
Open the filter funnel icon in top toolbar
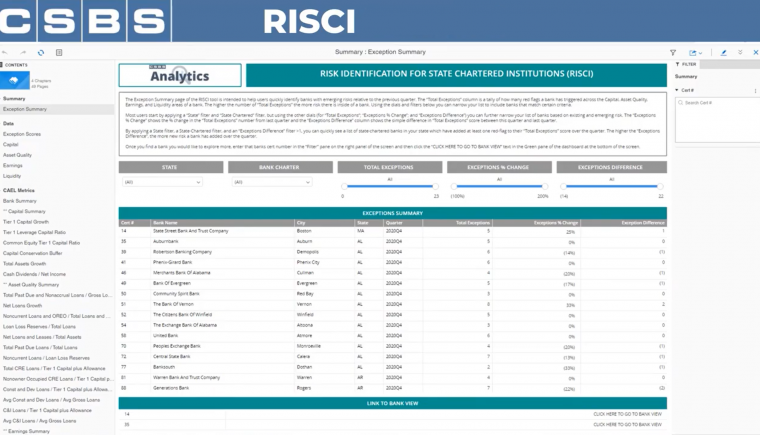coord(673,52)
